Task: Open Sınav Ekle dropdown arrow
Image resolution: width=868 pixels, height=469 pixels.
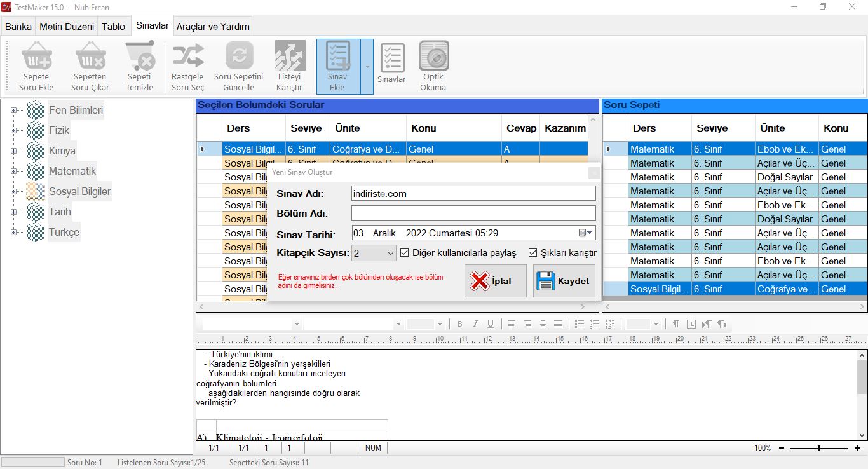Action: 367,67
